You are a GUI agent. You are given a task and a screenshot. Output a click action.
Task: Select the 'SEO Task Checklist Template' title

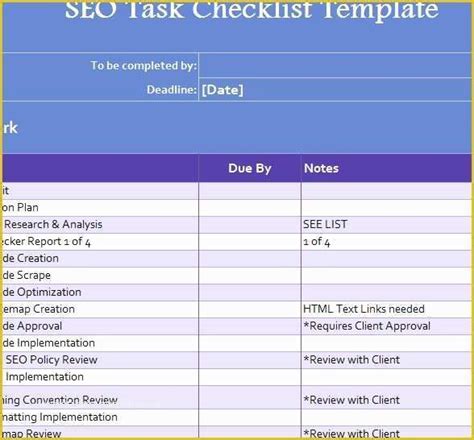pyautogui.click(x=252, y=10)
